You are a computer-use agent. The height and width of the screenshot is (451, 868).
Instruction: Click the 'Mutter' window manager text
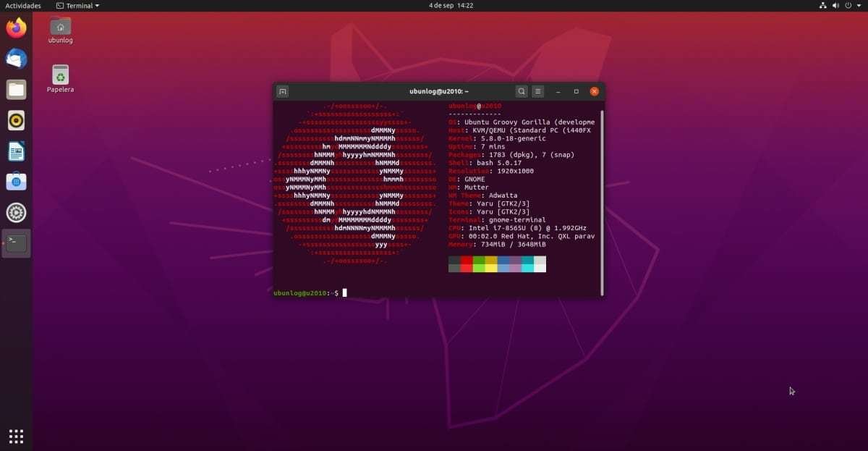pyautogui.click(x=477, y=187)
